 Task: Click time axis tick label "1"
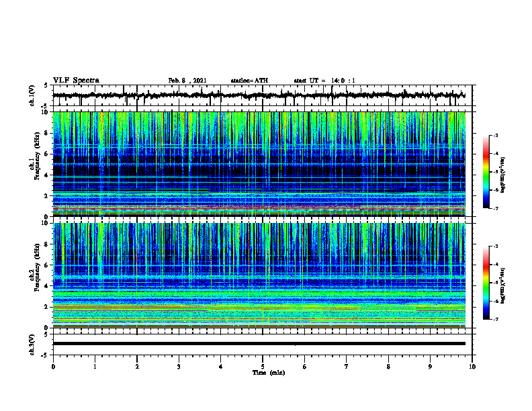pyautogui.click(x=95, y=367)
